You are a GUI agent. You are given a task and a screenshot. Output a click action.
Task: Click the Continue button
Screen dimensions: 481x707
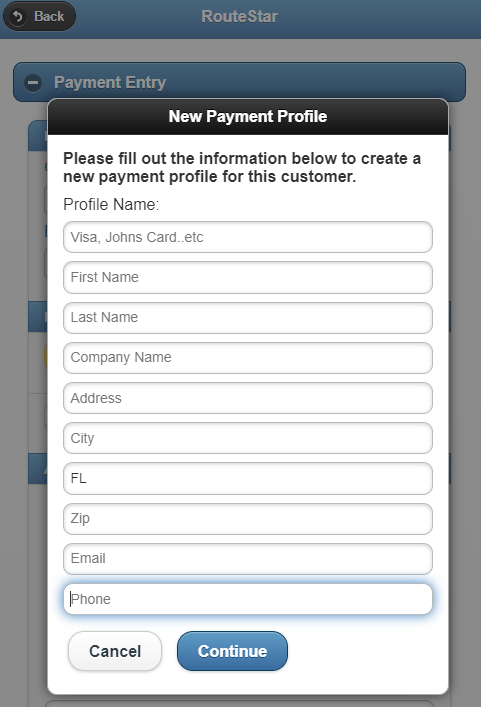click(232, 651)
